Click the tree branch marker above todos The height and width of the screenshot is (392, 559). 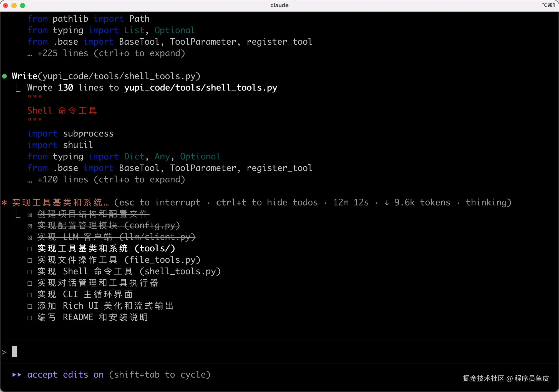click(x=18, y=214)
